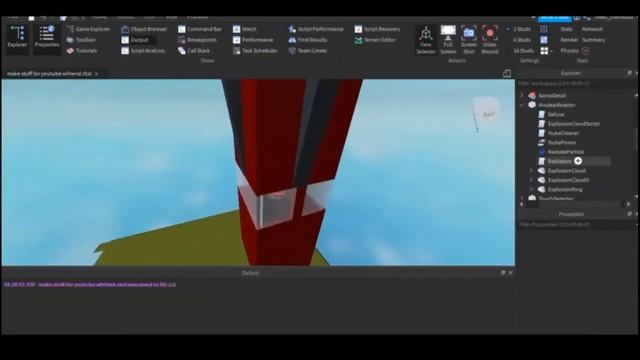This screenshot has height=360, width=640.
Task: Open the Watch window
Action: pos(244,29)
